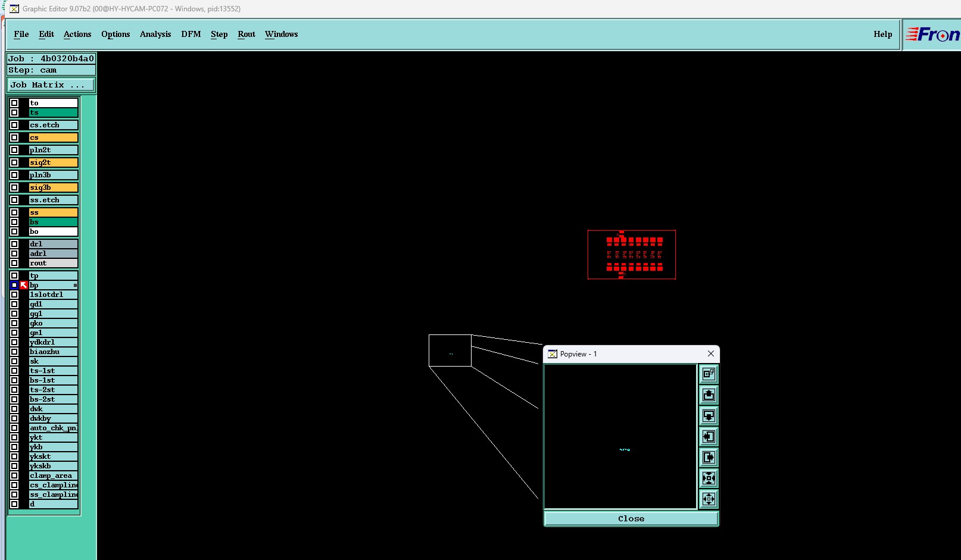Open the Step menu
This screenshot has height=560, width=961.
(x=219, y=34)
